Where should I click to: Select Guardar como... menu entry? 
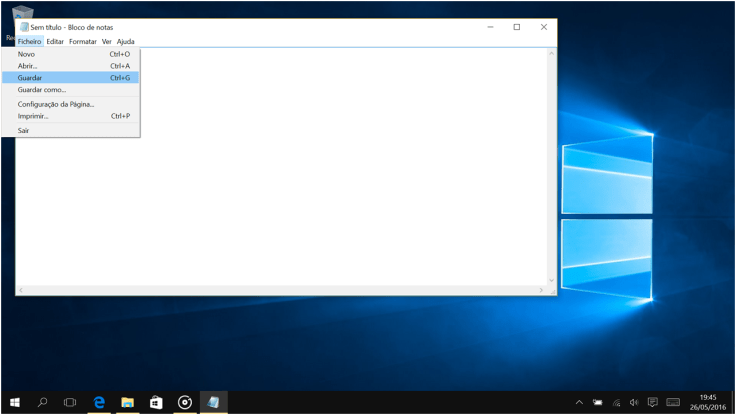coord(41,90)
